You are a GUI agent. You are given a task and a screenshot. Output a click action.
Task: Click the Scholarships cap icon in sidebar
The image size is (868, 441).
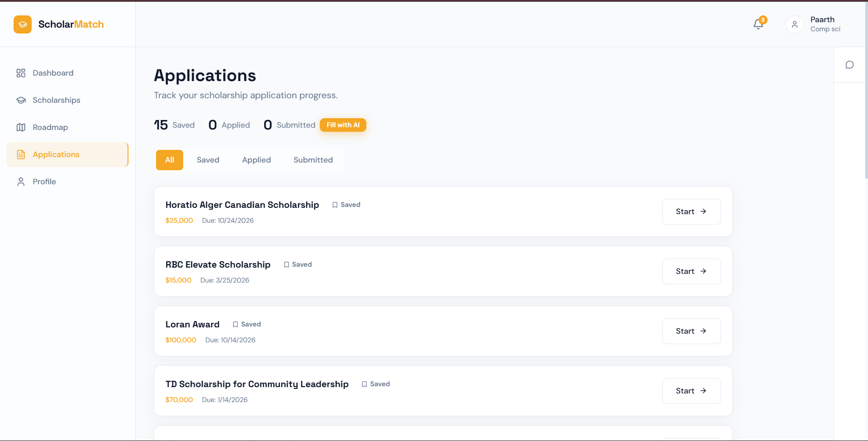click(21, 100)
